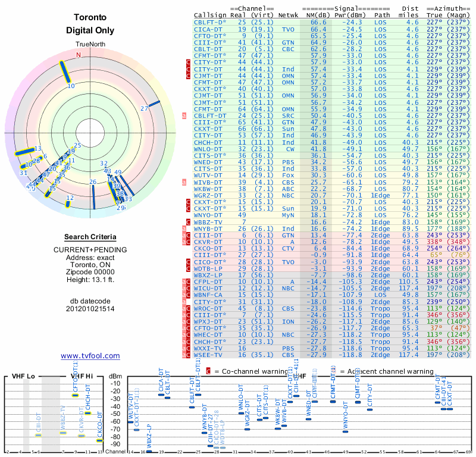Screen dimensions: 476x457
Task: Click the Netwk column header
Action: pyautogui.click(x=288, y=15)
